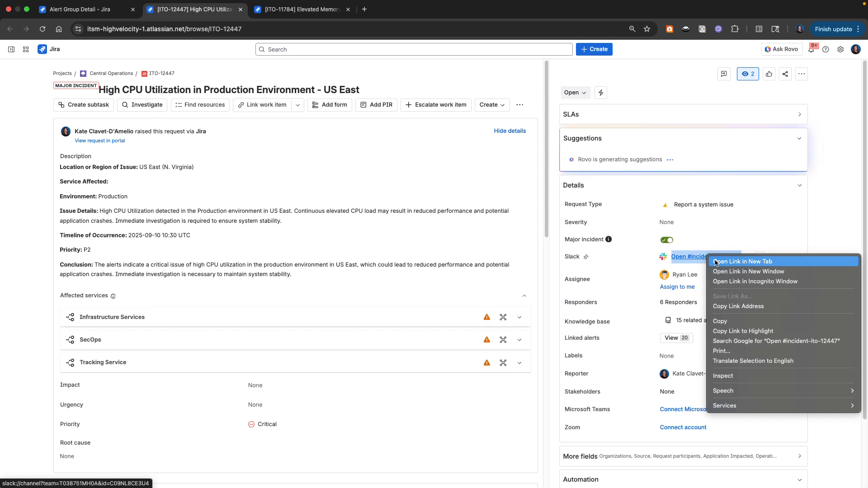868x488 pixels.
Task: Click the View 20 linked alerts control
Action: 676,338
